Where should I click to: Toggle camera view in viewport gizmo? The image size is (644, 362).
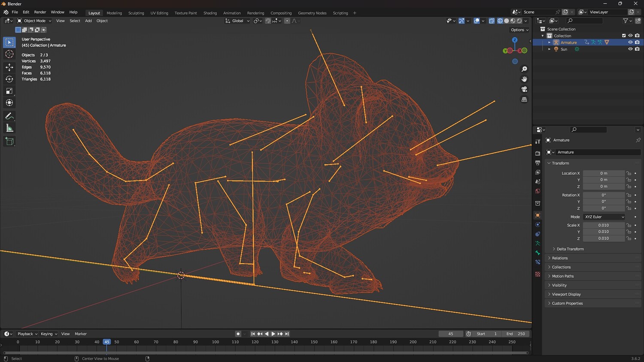point(524,89)
